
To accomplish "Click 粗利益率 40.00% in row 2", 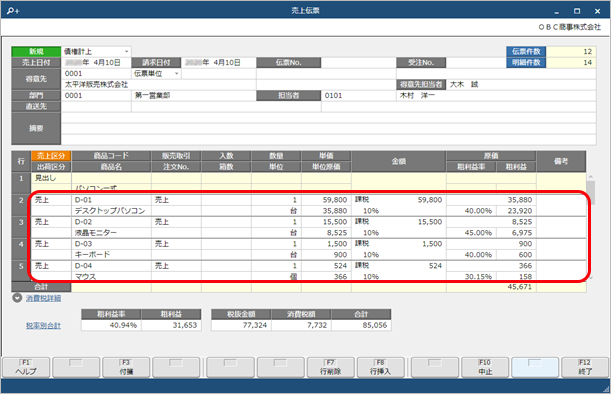I will click(x=471, y=211).
